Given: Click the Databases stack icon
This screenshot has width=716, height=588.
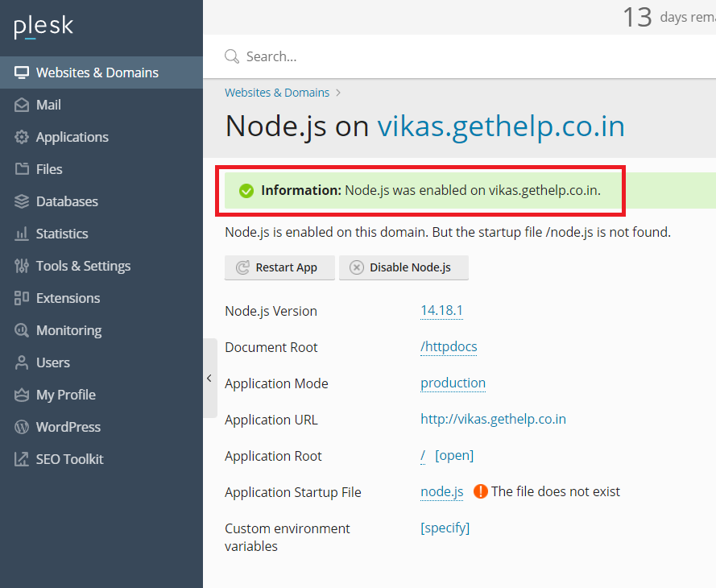Looking at the screenshot, I should (22, 201).
